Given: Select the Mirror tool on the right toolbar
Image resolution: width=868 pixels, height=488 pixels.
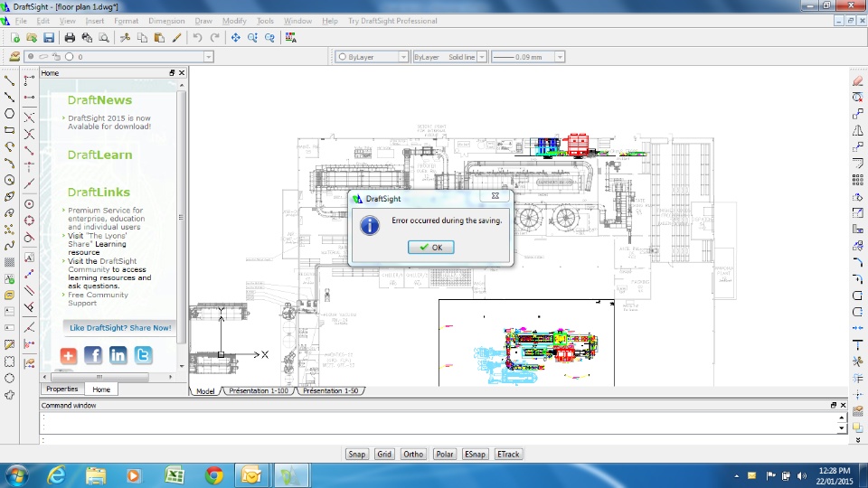Looking at the screenshot, I should click(858, 130).
